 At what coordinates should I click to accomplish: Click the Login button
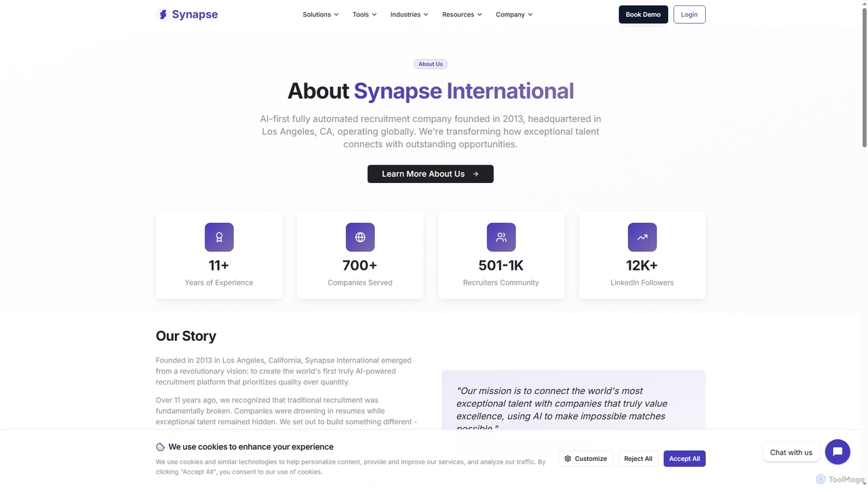[x=689, y=14]
